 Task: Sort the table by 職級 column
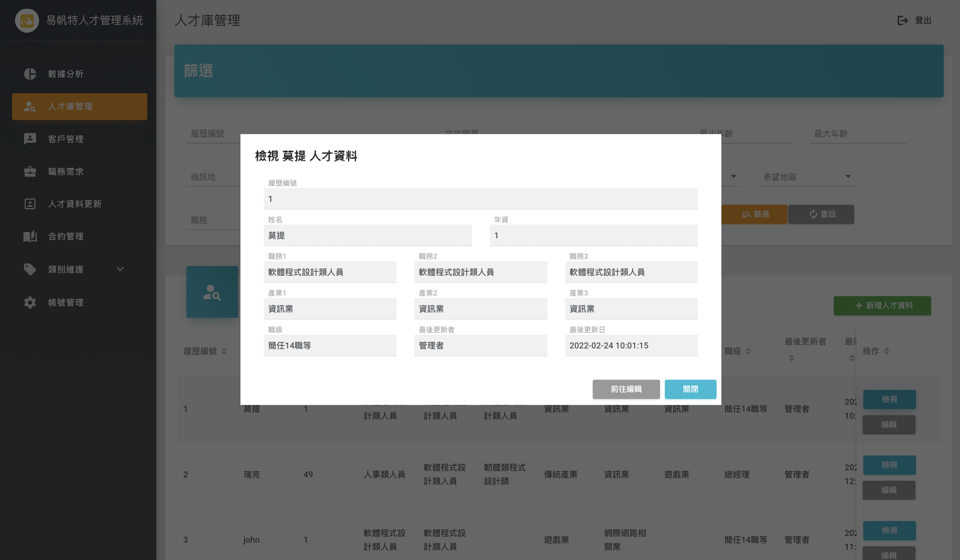(x=748, y=351)
